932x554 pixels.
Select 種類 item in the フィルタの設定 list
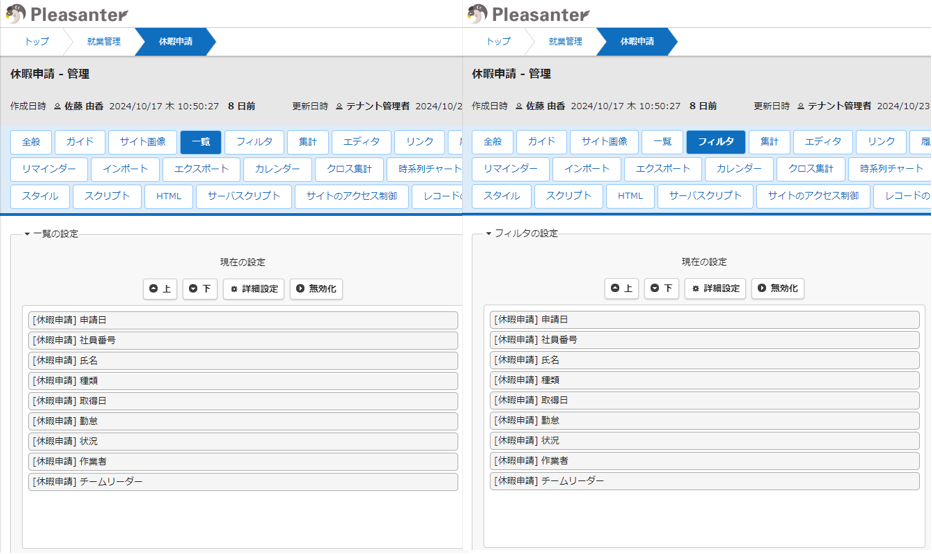(704, 380)
